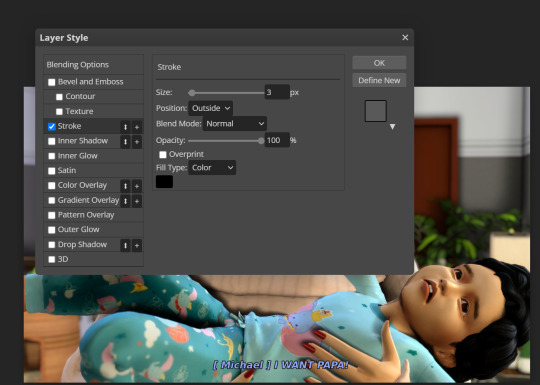Enable the Bevel and Emboss checkbox
Screen dimensions: 540x385
point(52,82)
